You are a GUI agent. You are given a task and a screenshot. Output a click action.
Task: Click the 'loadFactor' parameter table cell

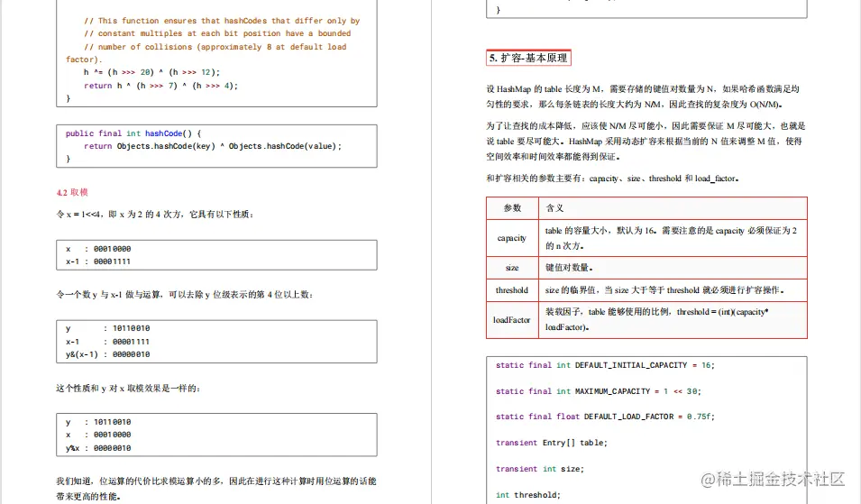click(512, 319)
